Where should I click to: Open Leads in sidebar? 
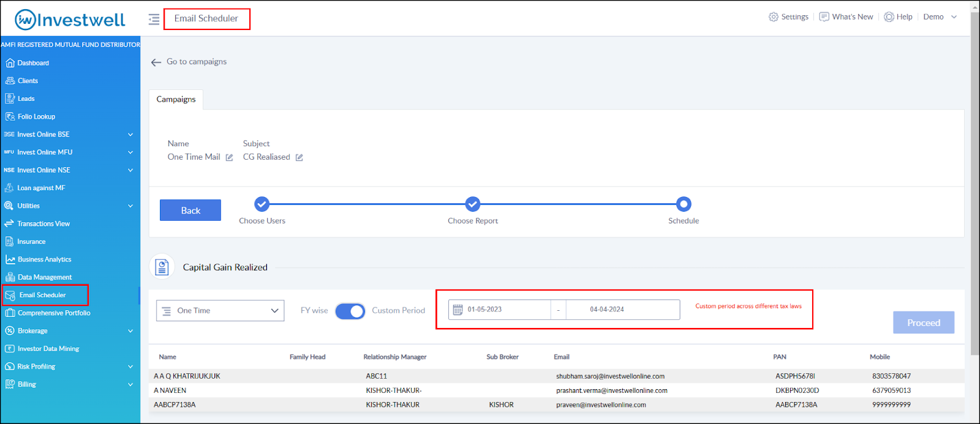pyautogui.click(x=26, y=99)
